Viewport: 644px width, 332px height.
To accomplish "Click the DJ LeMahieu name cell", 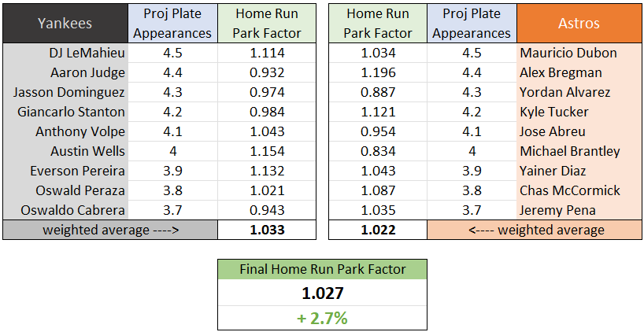I will (65, 53).
